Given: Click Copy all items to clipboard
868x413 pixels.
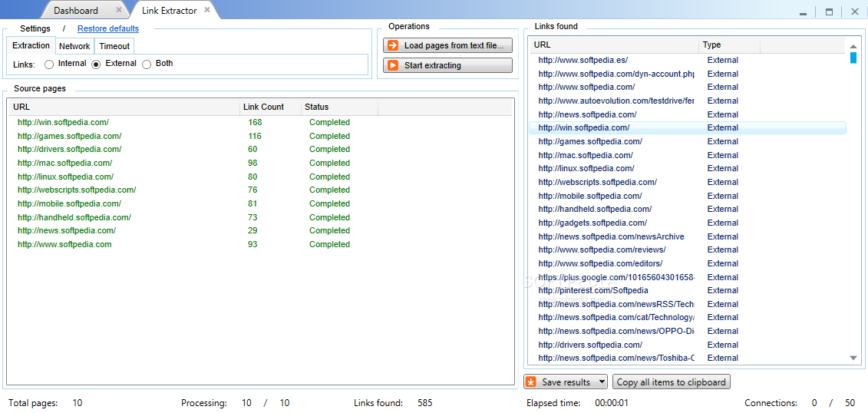Looking at the screenshot, I should [671, 382].
